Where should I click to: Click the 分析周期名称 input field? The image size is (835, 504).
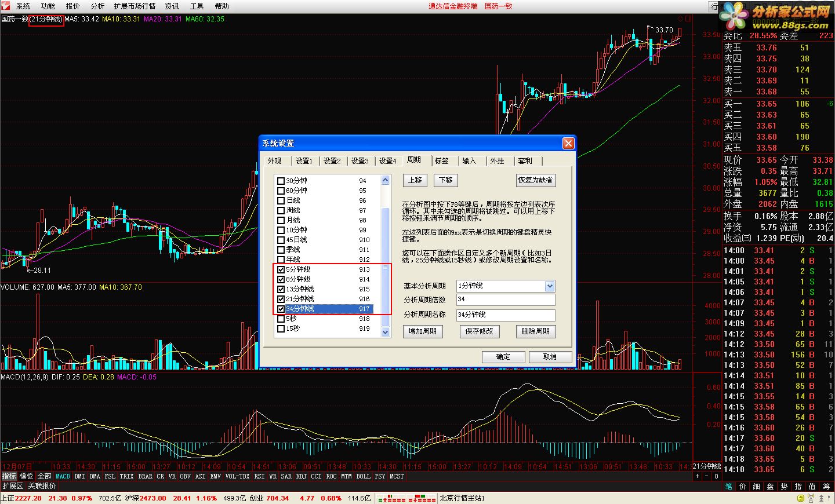(x=506, y=315)
